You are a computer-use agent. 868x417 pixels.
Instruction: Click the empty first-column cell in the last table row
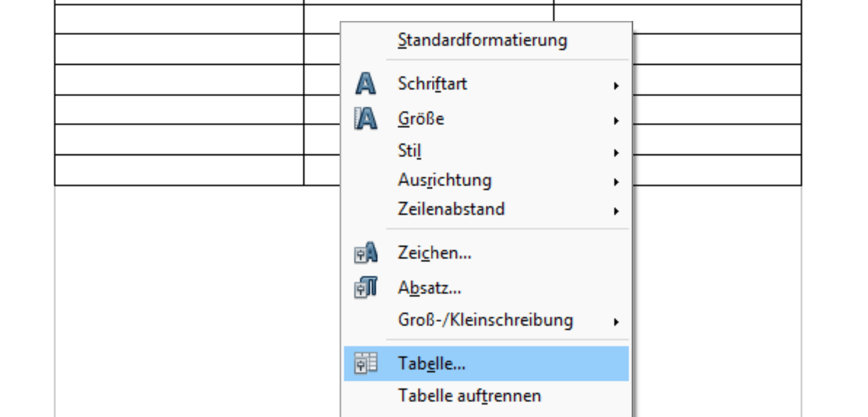(179, 170)
